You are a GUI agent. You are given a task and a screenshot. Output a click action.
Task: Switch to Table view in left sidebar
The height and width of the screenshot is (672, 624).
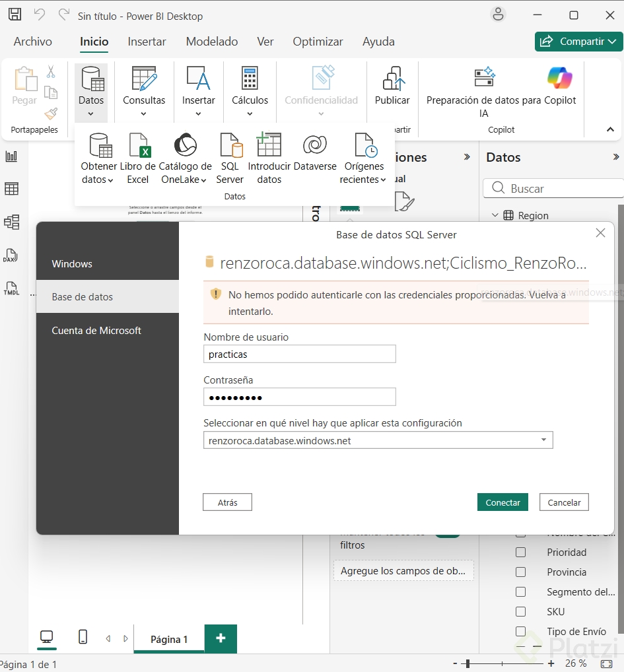(12, 189)
